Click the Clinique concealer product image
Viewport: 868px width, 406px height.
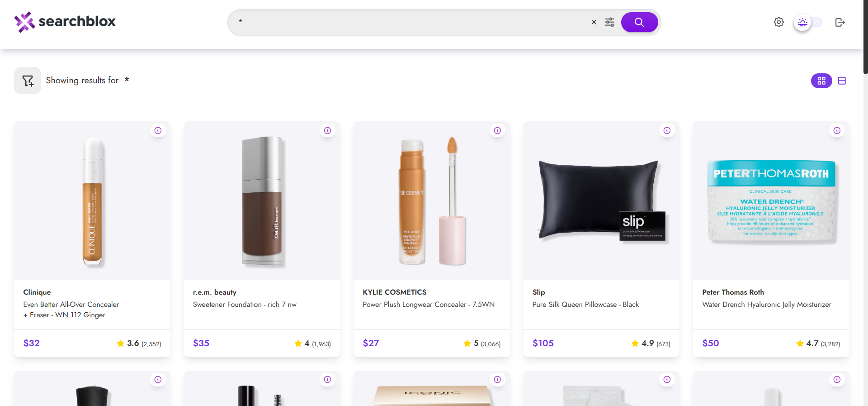click(93, 201)
